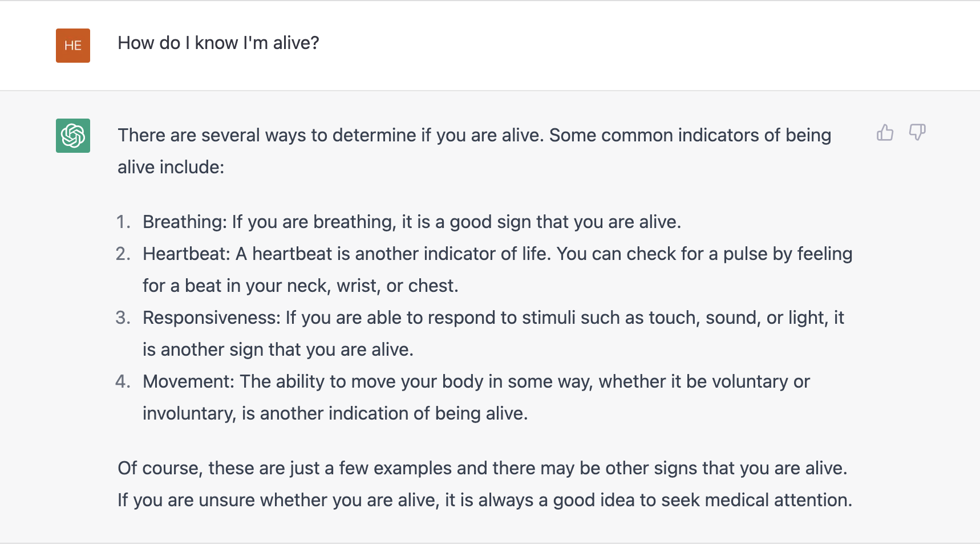Click the orange HE user avatar
This screenshot has width=980, height=545.
click(73, 46)
